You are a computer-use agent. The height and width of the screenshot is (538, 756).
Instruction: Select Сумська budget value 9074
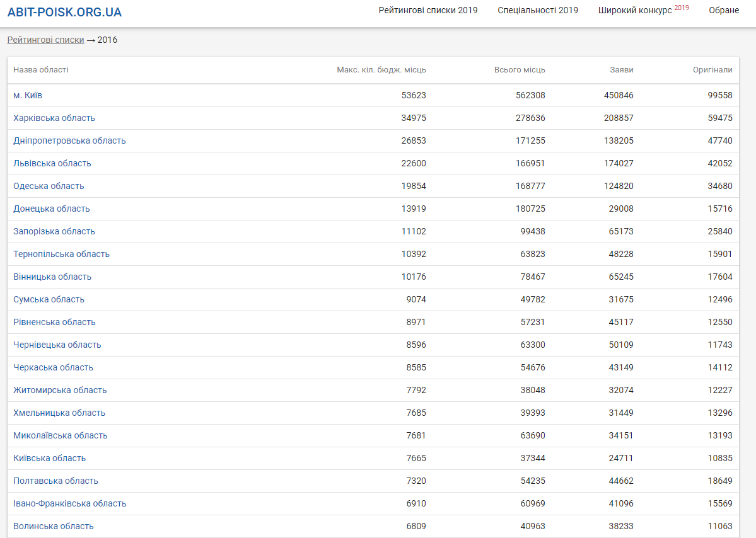tap(416, 299)
